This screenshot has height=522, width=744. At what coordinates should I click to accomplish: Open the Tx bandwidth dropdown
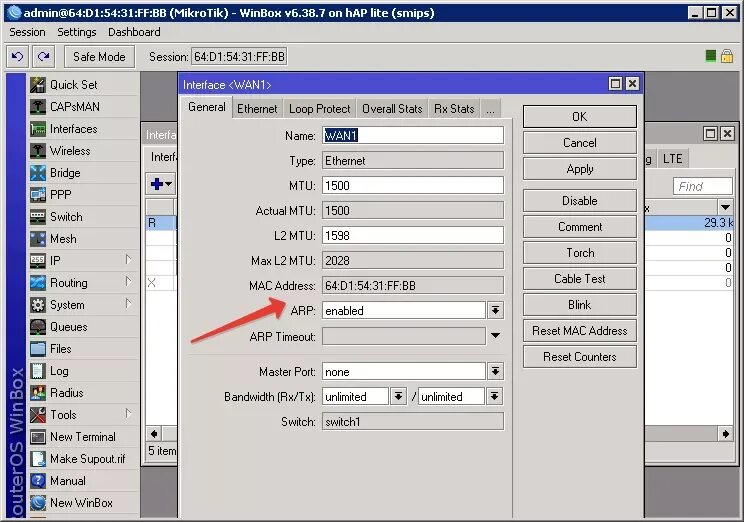click(494, 396)
